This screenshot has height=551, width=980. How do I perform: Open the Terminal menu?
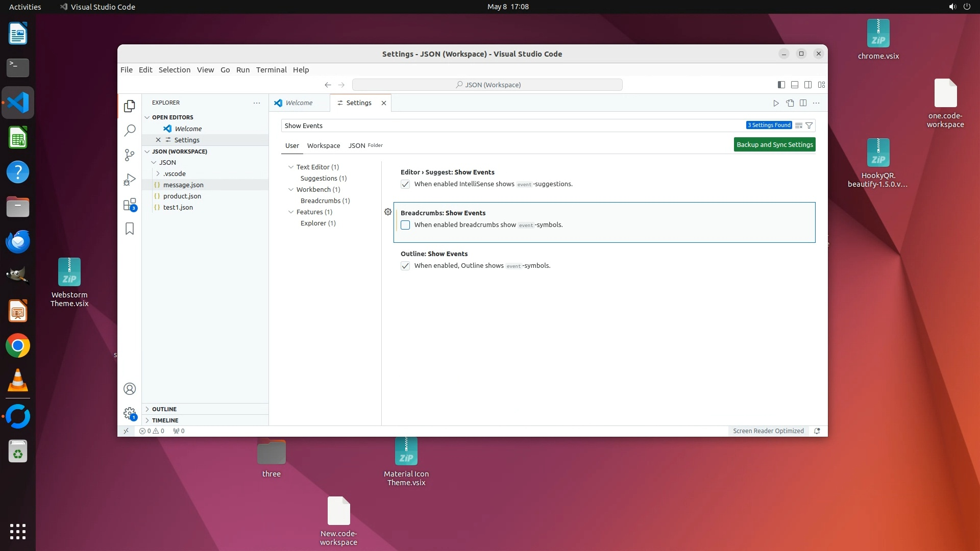(271, 70)
